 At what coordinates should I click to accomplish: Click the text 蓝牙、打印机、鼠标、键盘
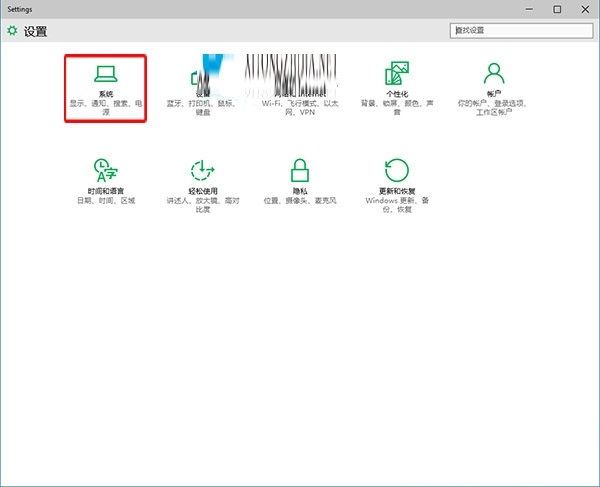click(202, 108)
